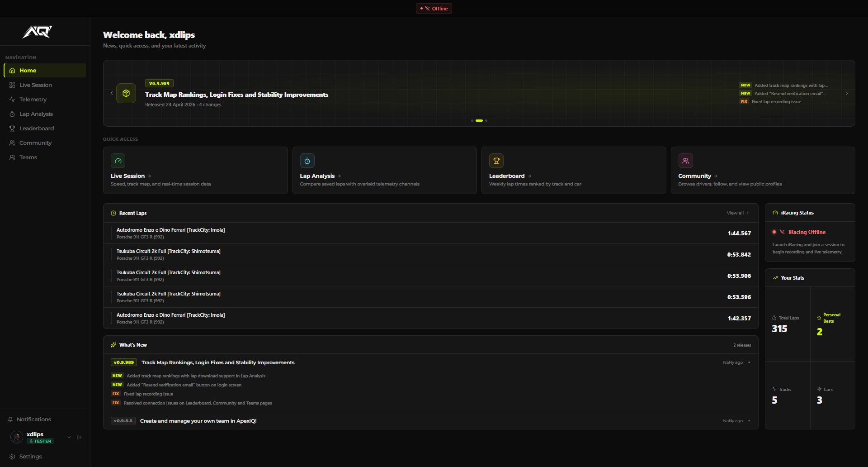Open Lap Analysis in the navigation menu
Screen dimensions: 868x467
click(45, 114)
